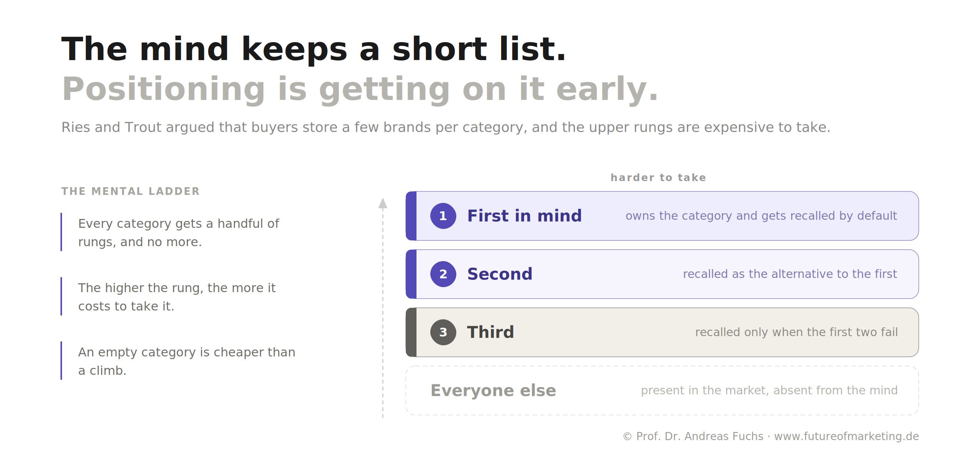Click the 'harder to take' label
Screen dimensions: 980x464
658,178
